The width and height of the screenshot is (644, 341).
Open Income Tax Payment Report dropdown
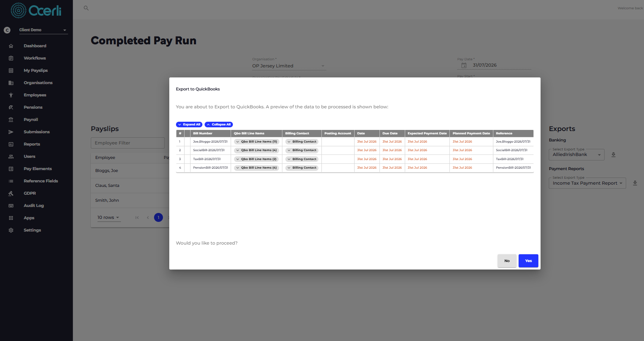coord(587,183)
